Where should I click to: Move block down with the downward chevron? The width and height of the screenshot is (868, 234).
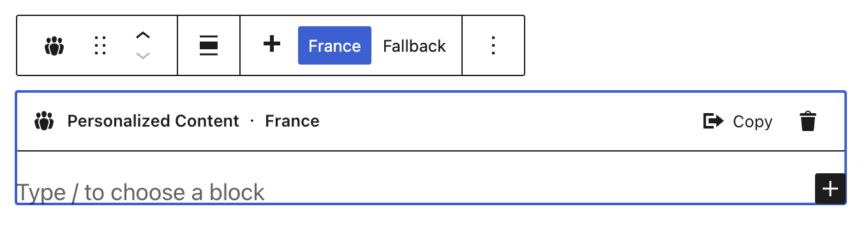[143, 56]
